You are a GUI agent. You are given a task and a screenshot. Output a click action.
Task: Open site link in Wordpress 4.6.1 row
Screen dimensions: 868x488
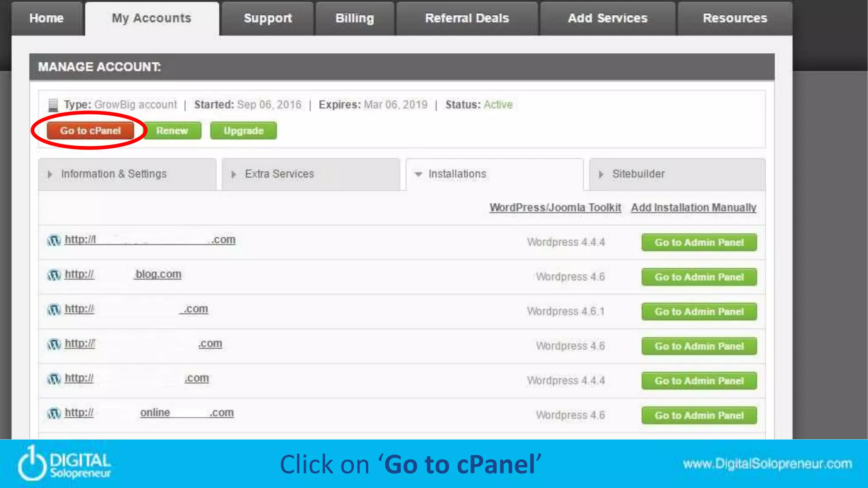tap(136, 309)
